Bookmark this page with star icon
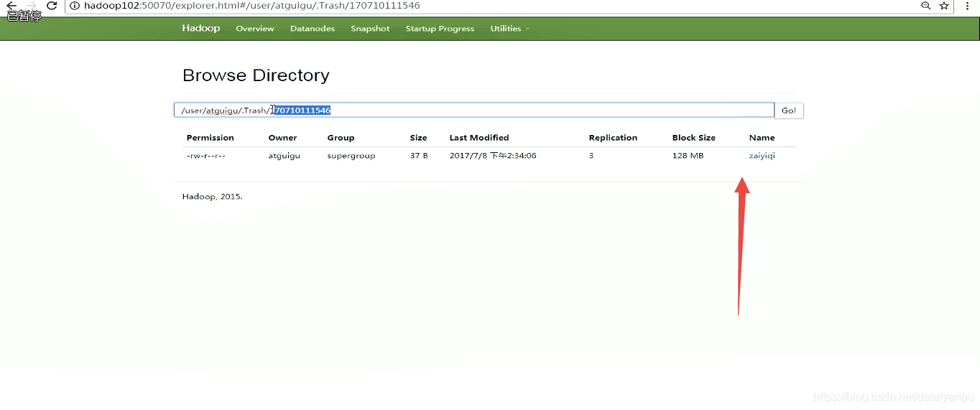980x410 pixels. click(944, 6)
